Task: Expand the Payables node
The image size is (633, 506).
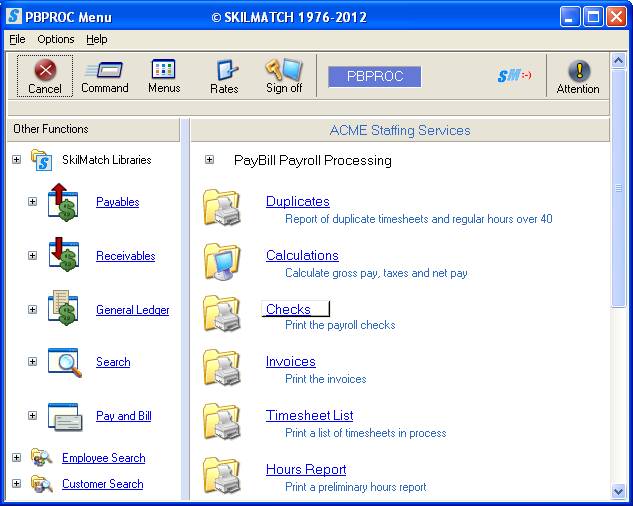Action: pos(32,201)
